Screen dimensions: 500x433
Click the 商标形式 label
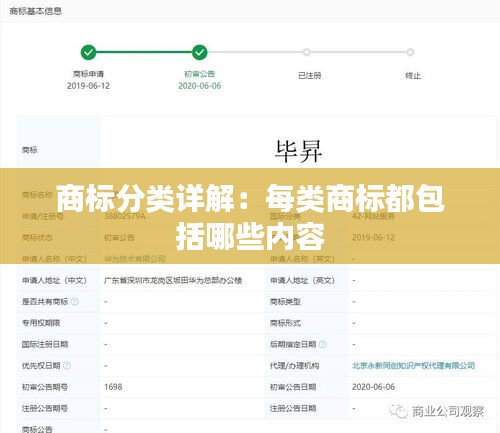(x=285, y=323)
